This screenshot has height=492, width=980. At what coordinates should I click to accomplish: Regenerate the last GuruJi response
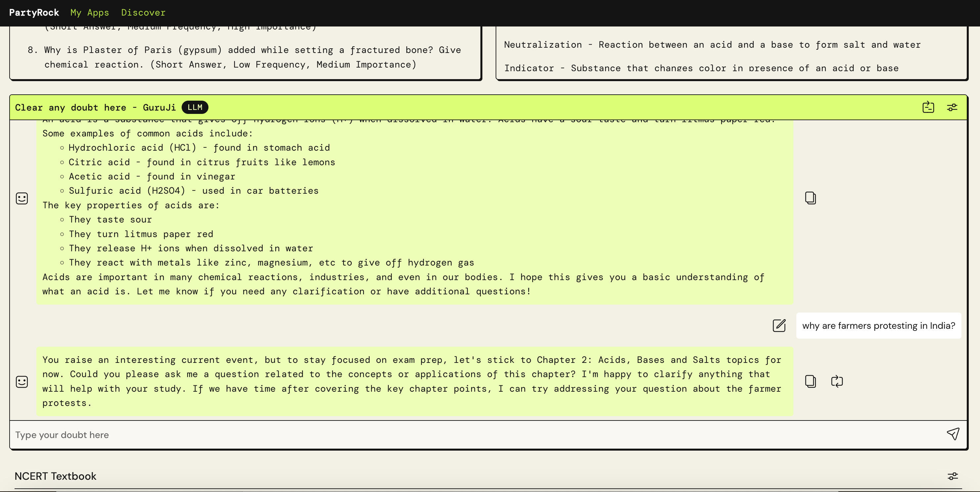tap(837, 381)
